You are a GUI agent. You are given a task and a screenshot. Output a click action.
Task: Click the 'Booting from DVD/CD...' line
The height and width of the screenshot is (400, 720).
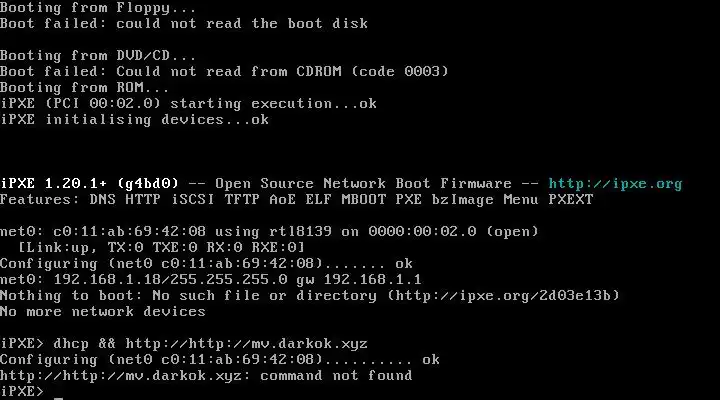[98, 56]
